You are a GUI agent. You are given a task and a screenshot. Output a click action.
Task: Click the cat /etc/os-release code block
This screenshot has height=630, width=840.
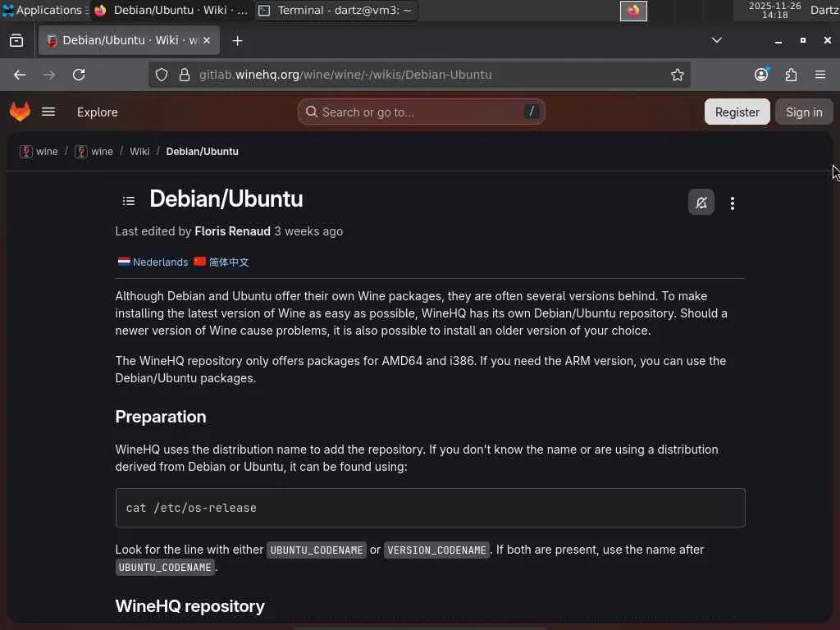click(x=430, y=508)
